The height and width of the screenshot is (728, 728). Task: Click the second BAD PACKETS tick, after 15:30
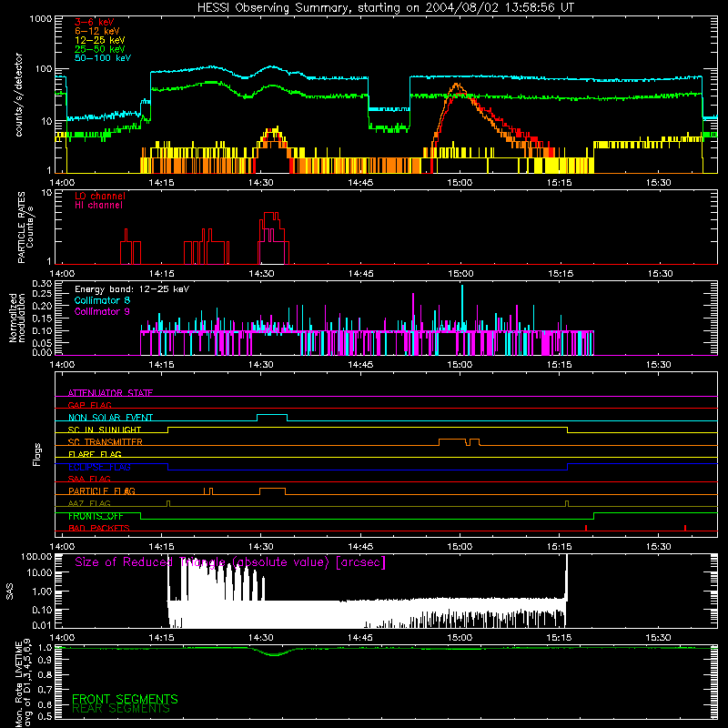[685, 528]
